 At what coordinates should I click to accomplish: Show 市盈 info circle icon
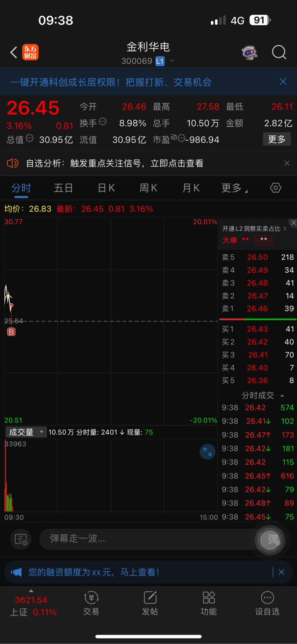coord(181,138)
